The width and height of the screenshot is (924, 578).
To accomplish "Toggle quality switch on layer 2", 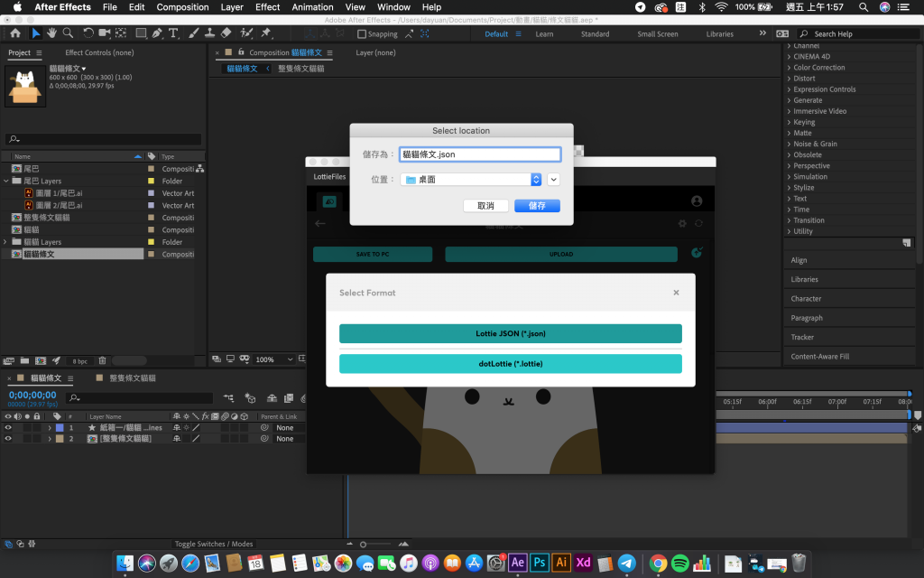I will 196,439.
